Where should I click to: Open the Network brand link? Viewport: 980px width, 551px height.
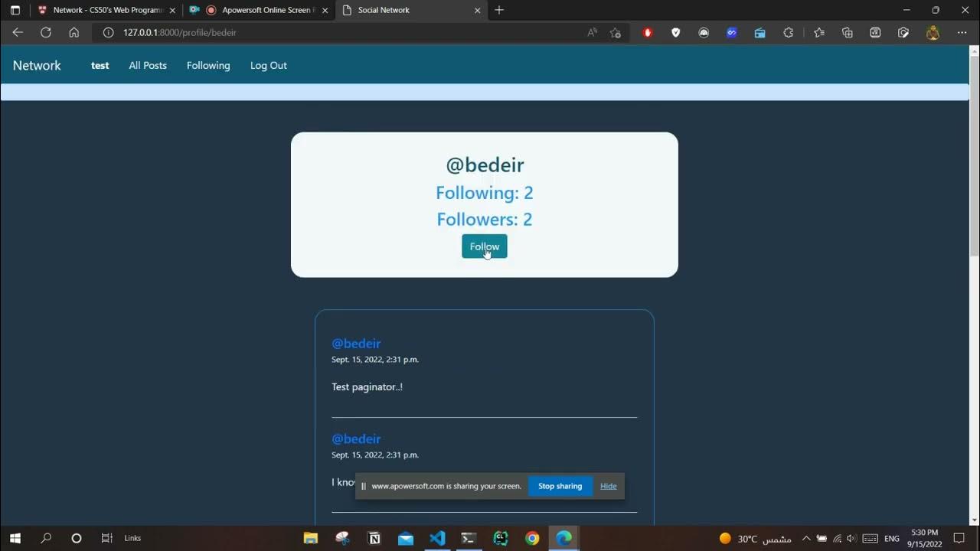tap(37, 65)
